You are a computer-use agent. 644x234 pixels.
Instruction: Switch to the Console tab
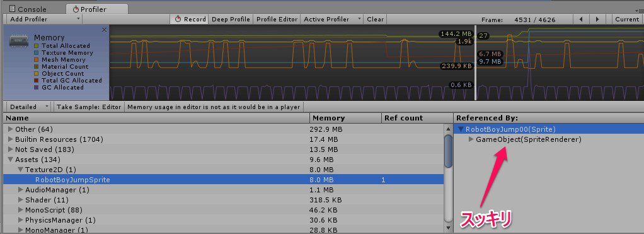[28, 9]
